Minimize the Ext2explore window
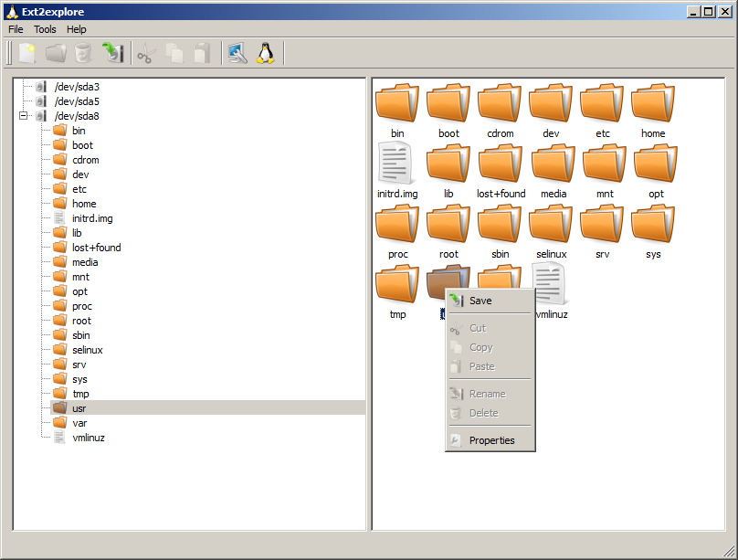This screenshot has width=738, height=560. (693, 12)
